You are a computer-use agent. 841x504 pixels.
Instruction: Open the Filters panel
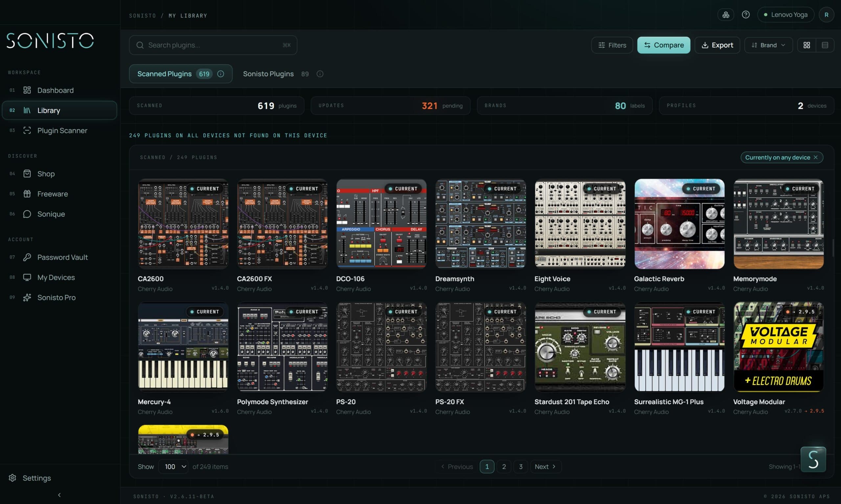pyautogui.click(x=612, y=45)
